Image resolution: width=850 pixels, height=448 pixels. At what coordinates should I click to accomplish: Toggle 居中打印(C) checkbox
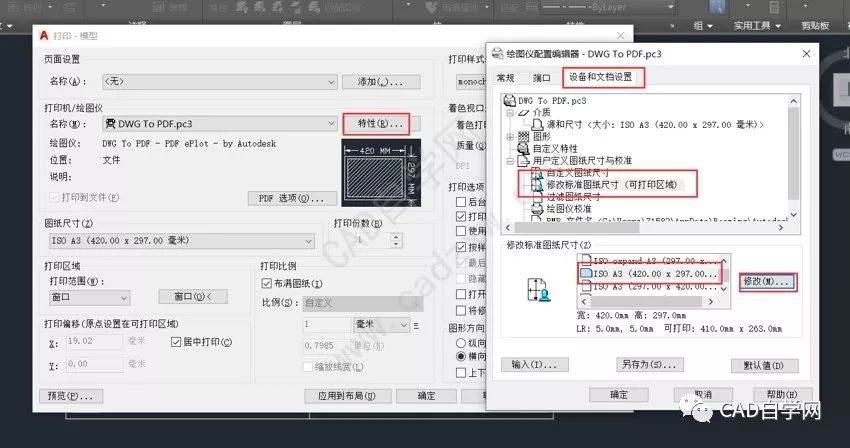[x=175, y=342]
